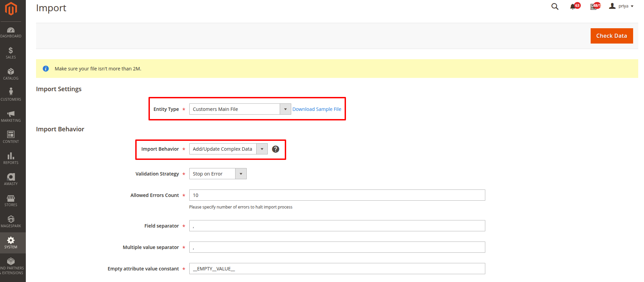Click the info icon in notice
The width and height of the screenshot is (644, 282).
coord(46,69)
